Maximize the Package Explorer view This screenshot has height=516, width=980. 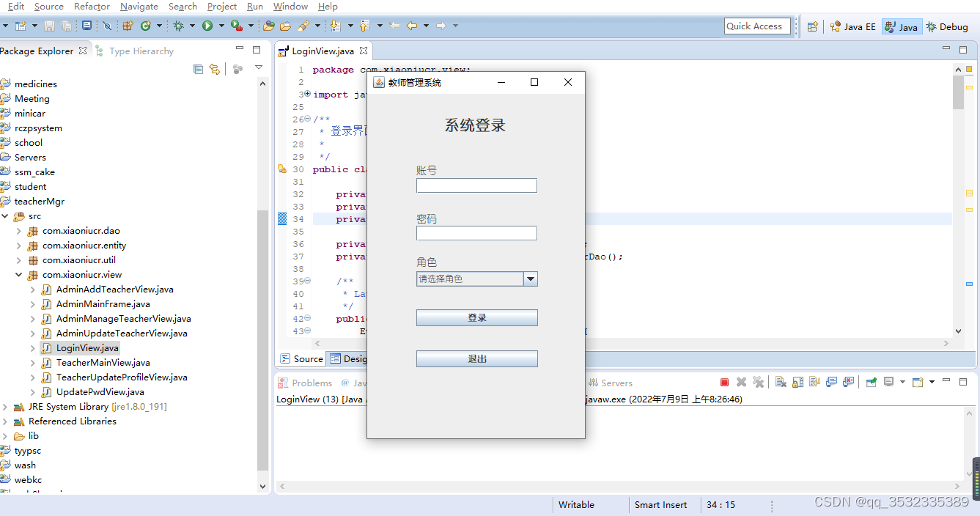coord(257,50)
